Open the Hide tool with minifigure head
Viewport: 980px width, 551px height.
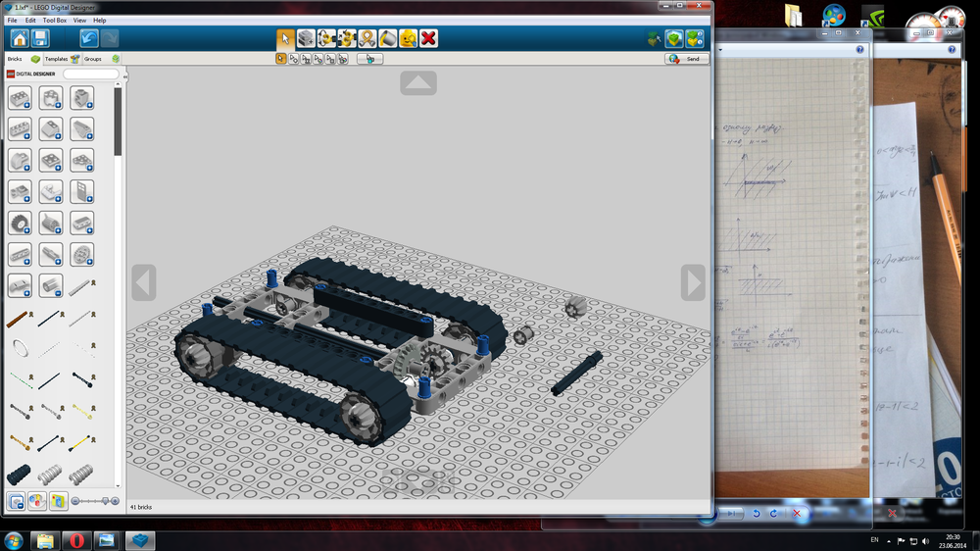tap(408, 39)
